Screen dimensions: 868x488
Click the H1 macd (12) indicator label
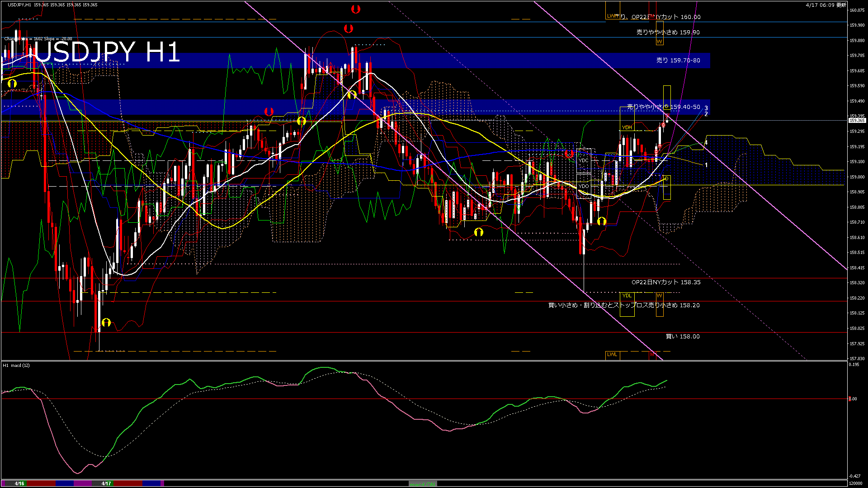coord(16,365)
